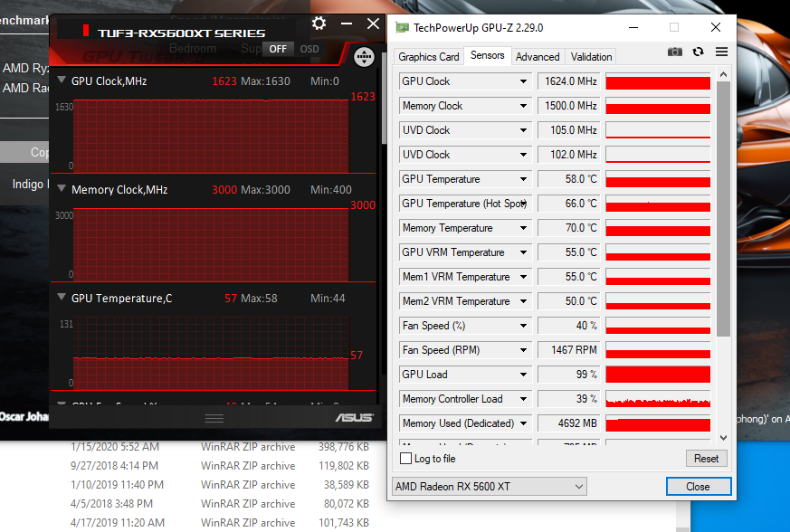
Task: Click the three-line handle at GPU Tweak bottom
Action: pyautogui.click(x=214, y=418)
